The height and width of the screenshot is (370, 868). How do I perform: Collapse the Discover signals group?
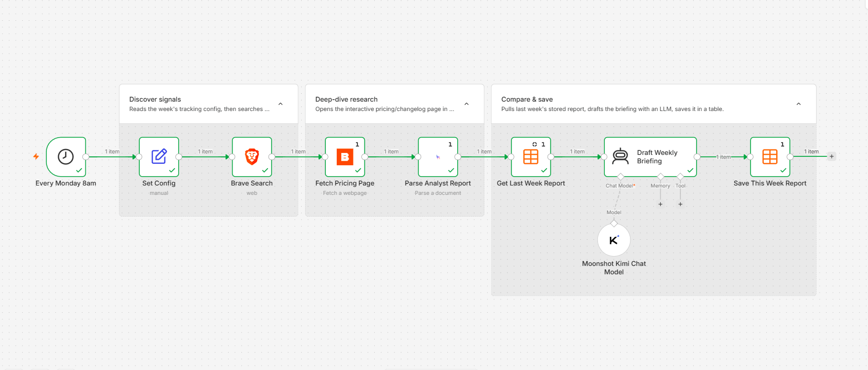280,104
